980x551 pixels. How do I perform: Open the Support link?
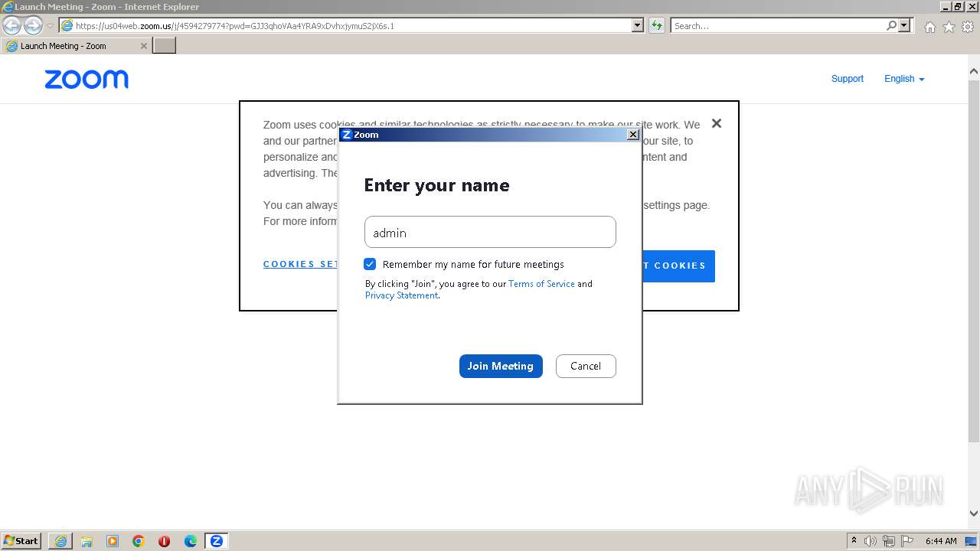point(848,79)
